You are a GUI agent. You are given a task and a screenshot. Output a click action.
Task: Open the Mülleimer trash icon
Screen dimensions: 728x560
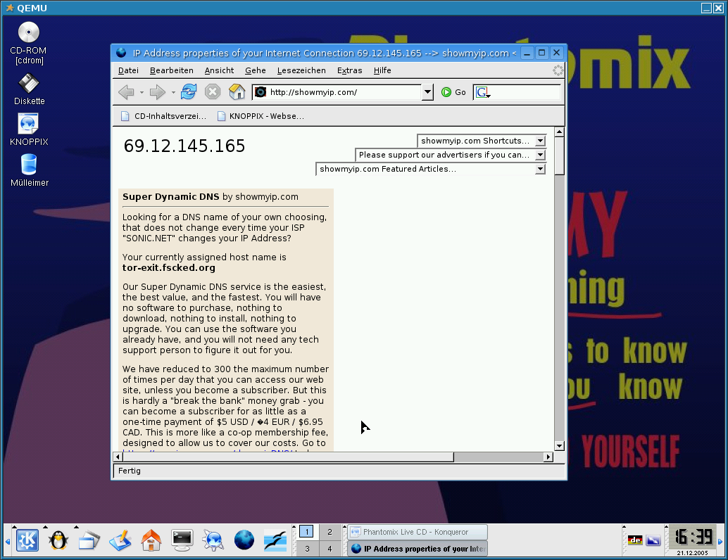point(29,165)
